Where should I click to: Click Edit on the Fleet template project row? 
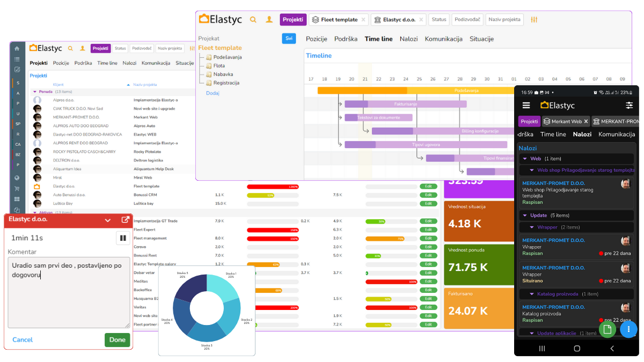(x=428, y=186)
